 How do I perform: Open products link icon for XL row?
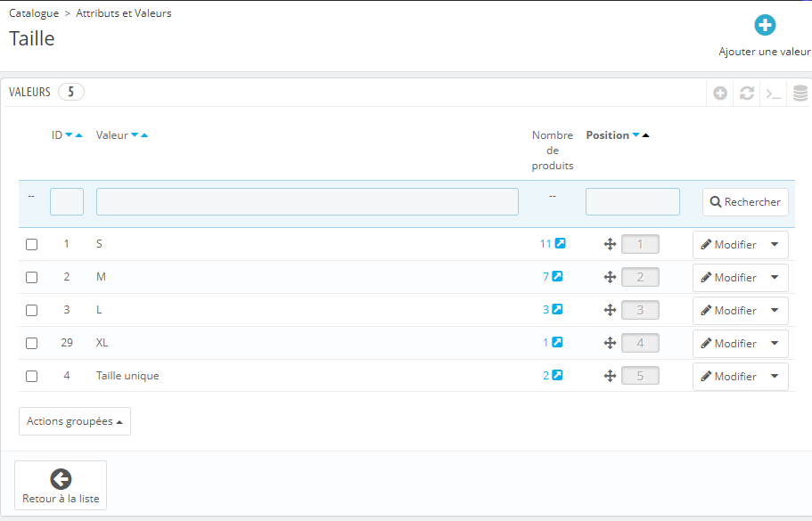tap(557, 342)
